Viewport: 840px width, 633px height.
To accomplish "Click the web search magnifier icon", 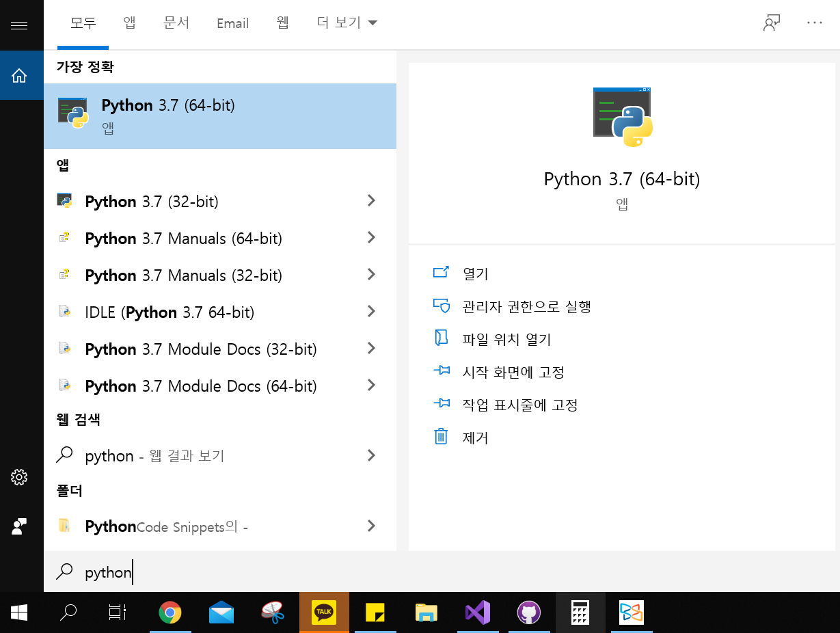I will (64, 455).
